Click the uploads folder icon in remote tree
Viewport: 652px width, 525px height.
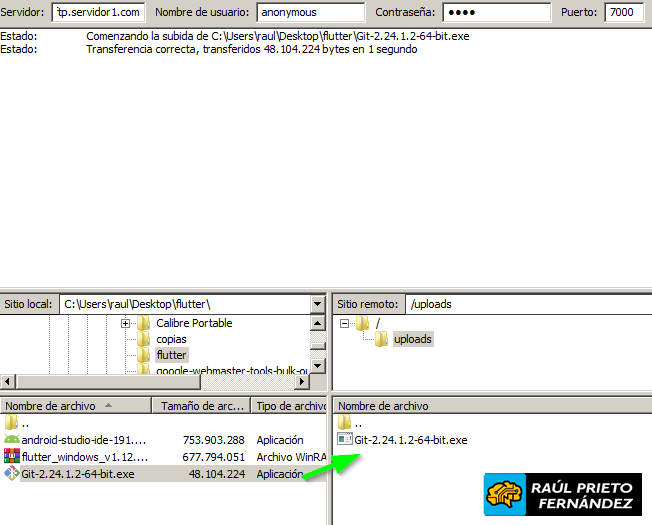pyautogui.click(x=381, y=339)
